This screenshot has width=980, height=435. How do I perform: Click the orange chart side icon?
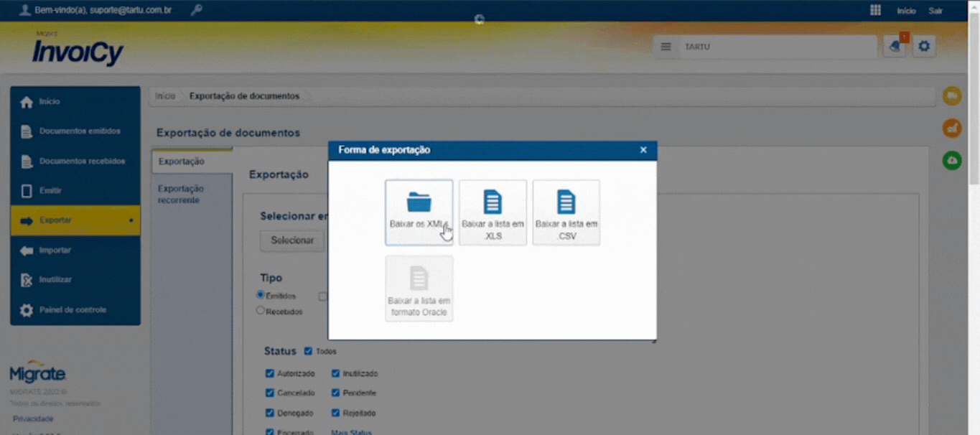952,128
